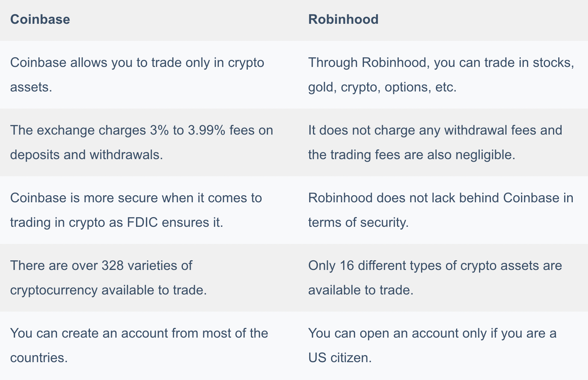Click the word "countries" in the last row
This screenshot has height=380, width=588.
coord(39,358)
